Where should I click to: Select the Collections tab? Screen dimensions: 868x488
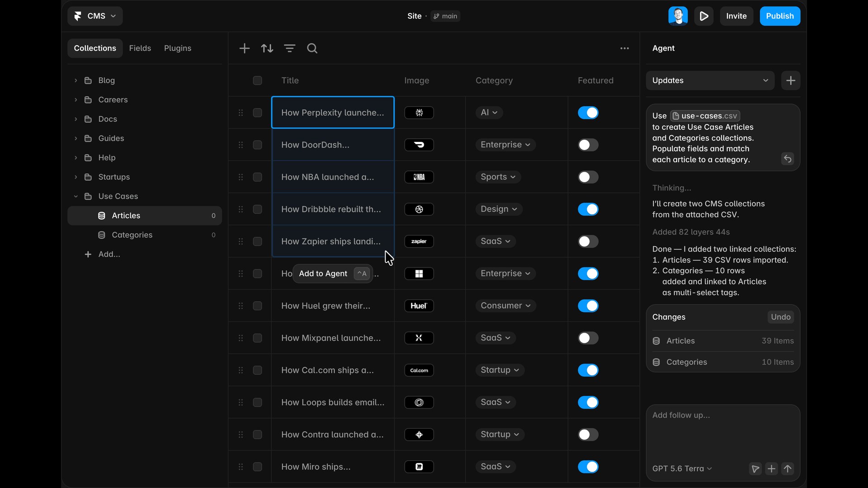click(95, 48)
